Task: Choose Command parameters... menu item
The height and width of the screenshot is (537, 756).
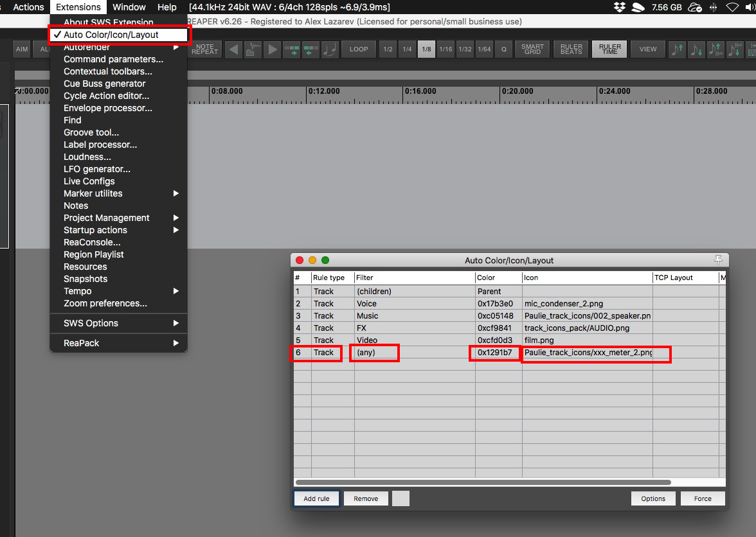Action: click(118, 59)
